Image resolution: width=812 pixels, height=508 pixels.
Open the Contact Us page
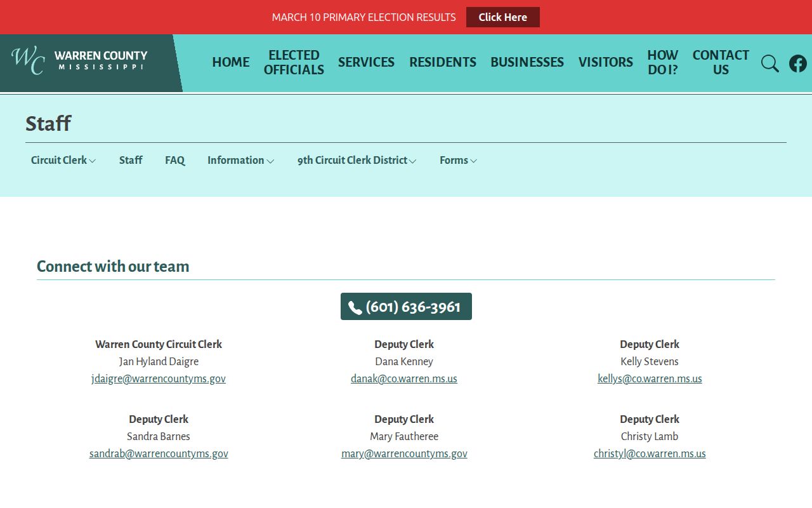click(721, 62)
